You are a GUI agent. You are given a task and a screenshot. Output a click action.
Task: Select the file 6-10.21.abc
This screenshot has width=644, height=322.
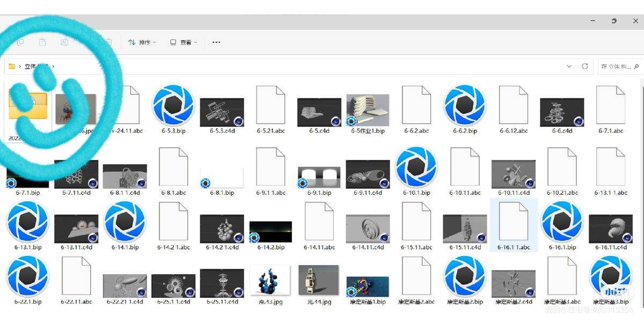[x=562, y=171]
